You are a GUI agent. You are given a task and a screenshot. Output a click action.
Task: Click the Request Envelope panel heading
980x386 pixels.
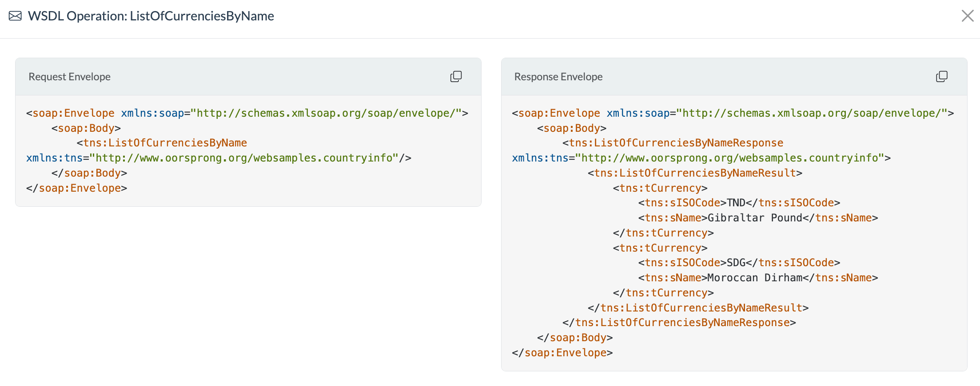(70, 77)
